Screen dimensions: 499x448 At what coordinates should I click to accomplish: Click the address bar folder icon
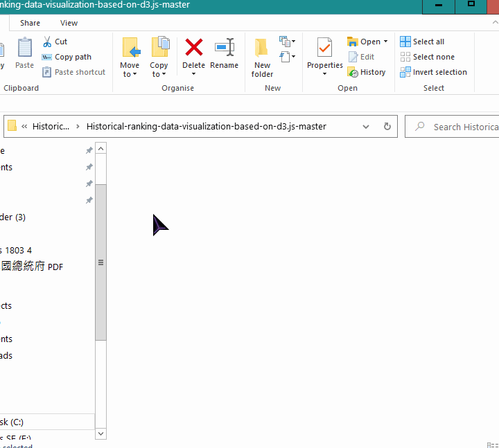coord(12,126)
